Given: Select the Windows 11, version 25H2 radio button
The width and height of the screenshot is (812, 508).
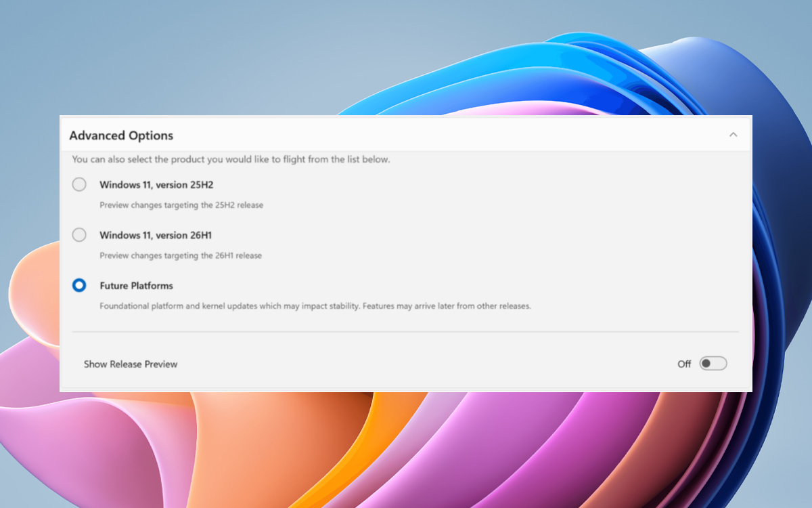Looking at the screenshot, I should click(79, 184).
